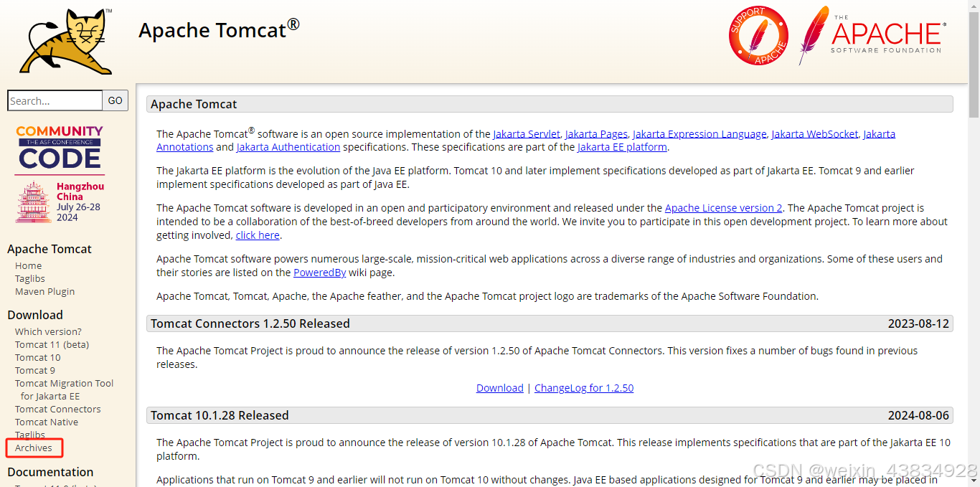Click the GO search button
This screenshot has height=487, width=980.
115,100
